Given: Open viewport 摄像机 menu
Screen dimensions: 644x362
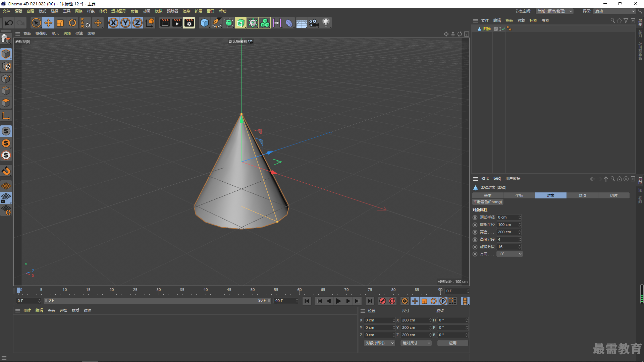Looking at the screenshot, I should [41, 34].
